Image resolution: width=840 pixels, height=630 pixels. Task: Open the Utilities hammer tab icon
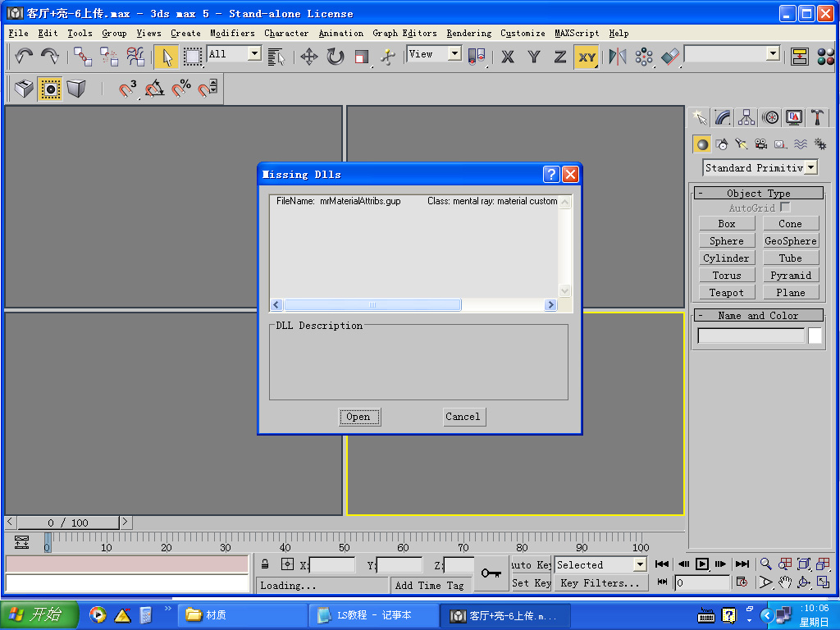coord(818,117)
